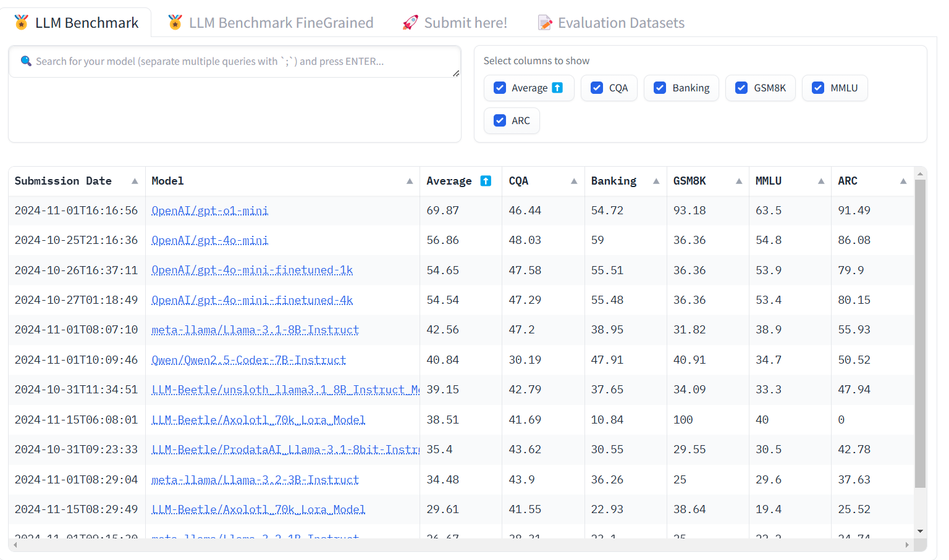The height and width of the screenshot is (560, 949).
Task: Sort the MMLU column using its arrow
Action: tap(821, 181)
